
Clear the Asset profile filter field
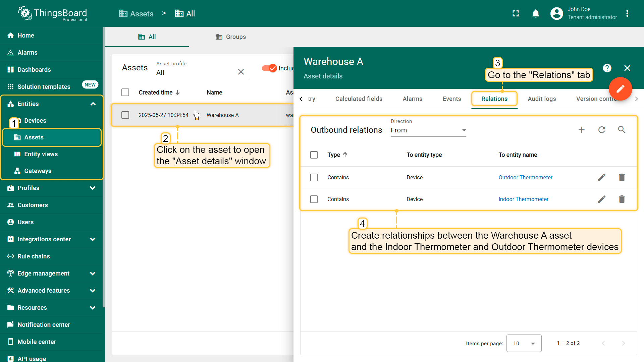coord(241,72)
